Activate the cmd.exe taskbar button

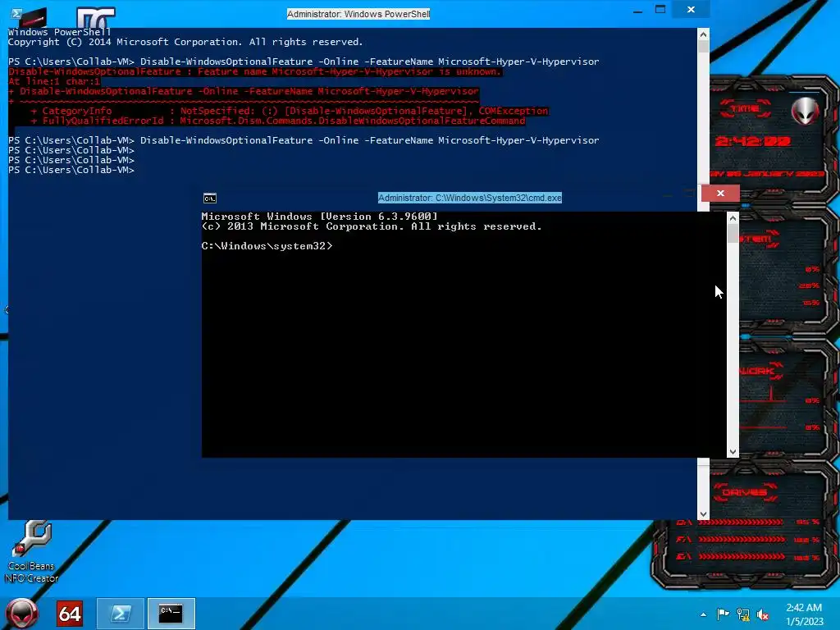coord(171,614)
